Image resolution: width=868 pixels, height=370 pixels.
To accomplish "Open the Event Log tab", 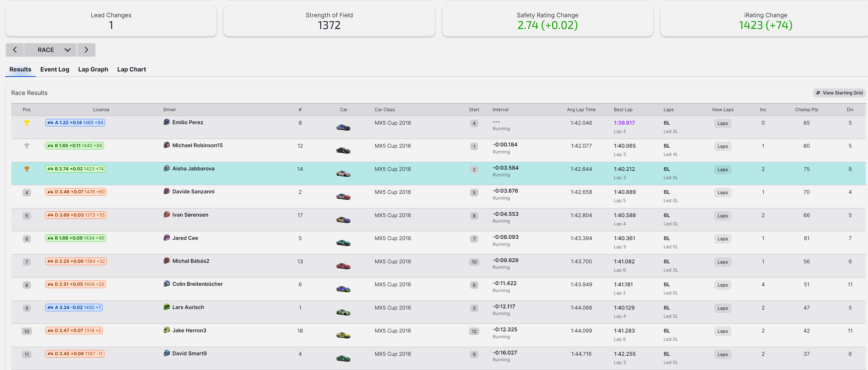I will (x=54, y=69).
